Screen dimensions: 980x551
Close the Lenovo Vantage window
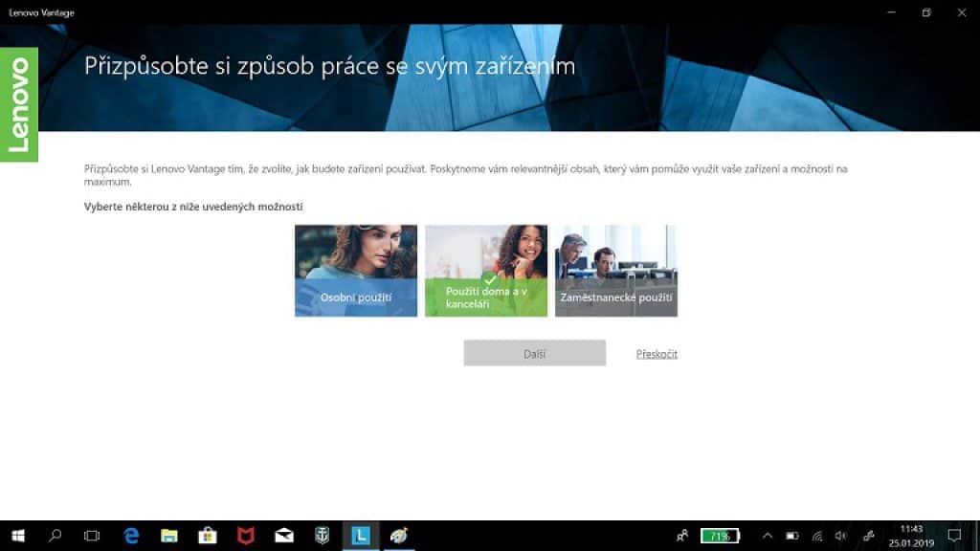click(961, 12)
